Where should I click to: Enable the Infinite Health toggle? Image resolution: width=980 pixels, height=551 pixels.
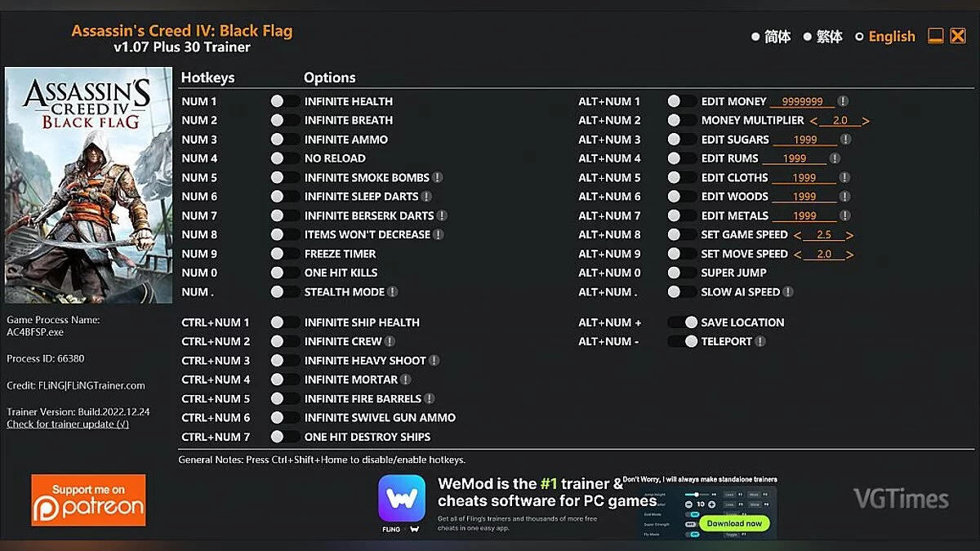point(285,101)
